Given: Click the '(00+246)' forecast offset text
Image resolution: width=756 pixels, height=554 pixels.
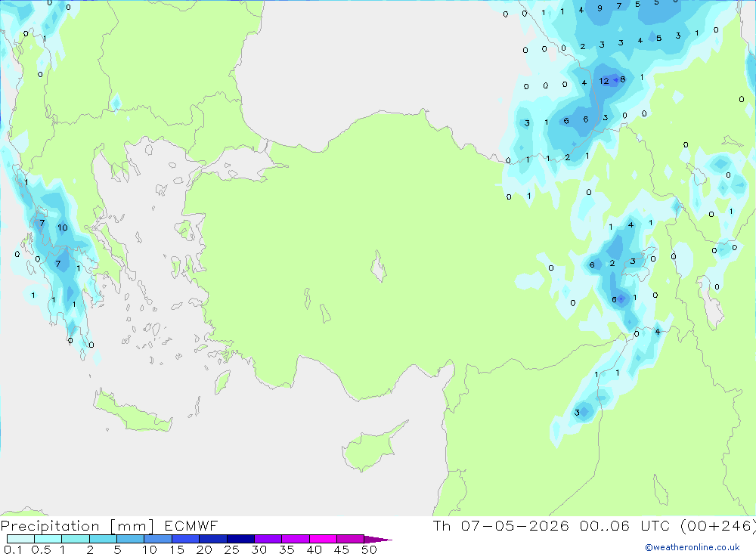Looking at the screenshot, I should pyautogui.click(x=718, y=525).
